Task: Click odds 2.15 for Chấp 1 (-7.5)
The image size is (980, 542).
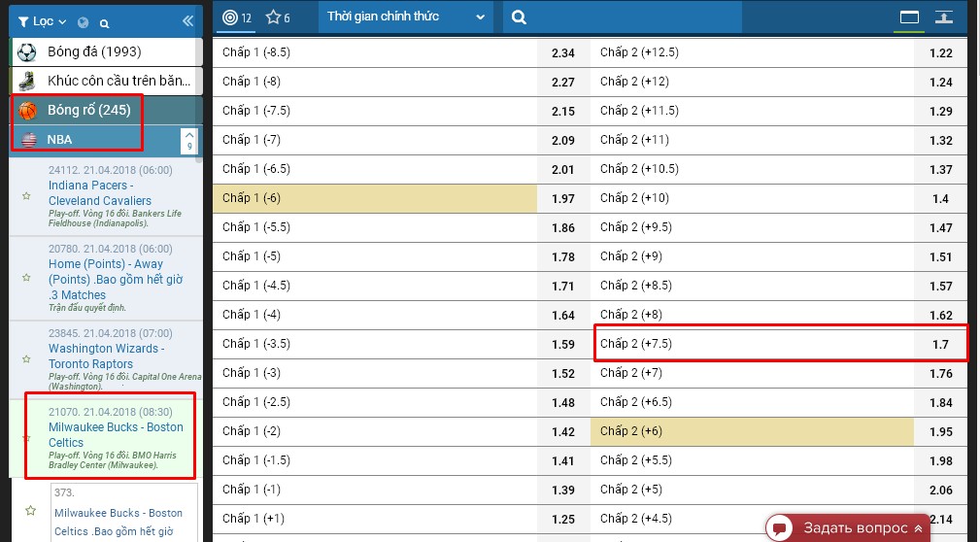Action: [x=563, y=112]
